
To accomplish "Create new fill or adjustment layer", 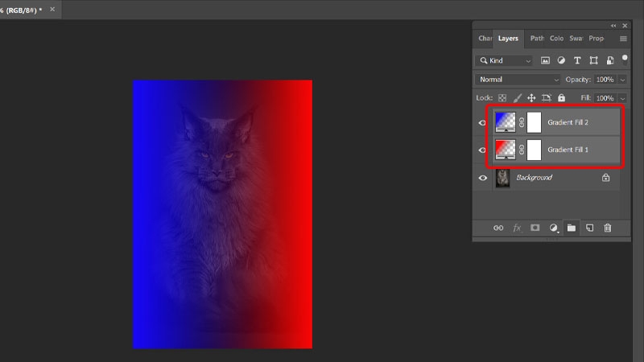I will pos(554,228).
